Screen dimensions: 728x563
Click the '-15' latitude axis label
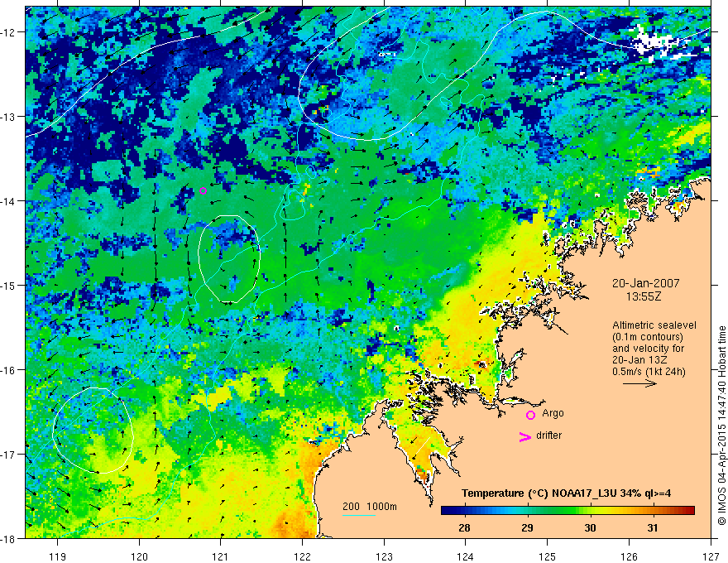(8, 285)
